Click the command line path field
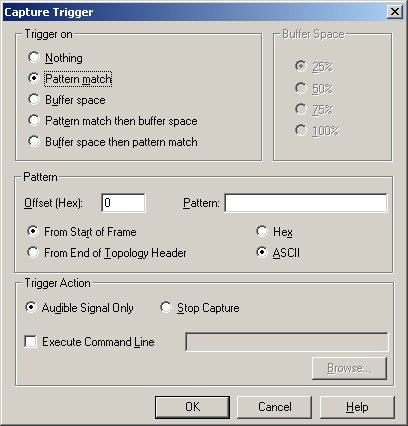408x426 pixels. (x=287, y=342)
